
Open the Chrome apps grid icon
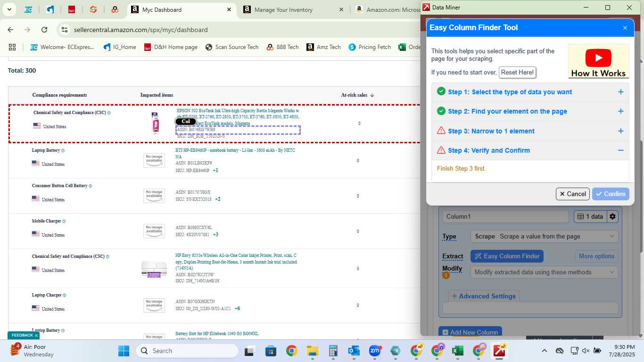point(12,47)
